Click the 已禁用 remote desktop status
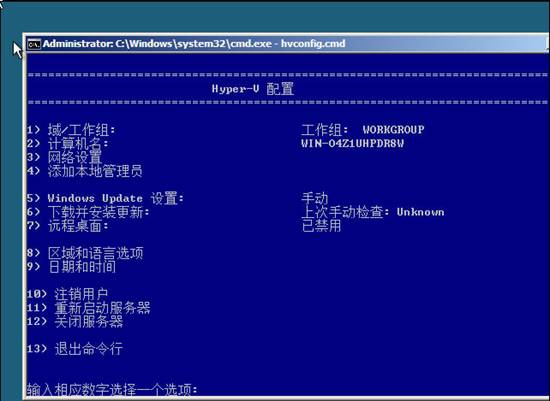This screenshot has width=550, height=401. point(321,226)
